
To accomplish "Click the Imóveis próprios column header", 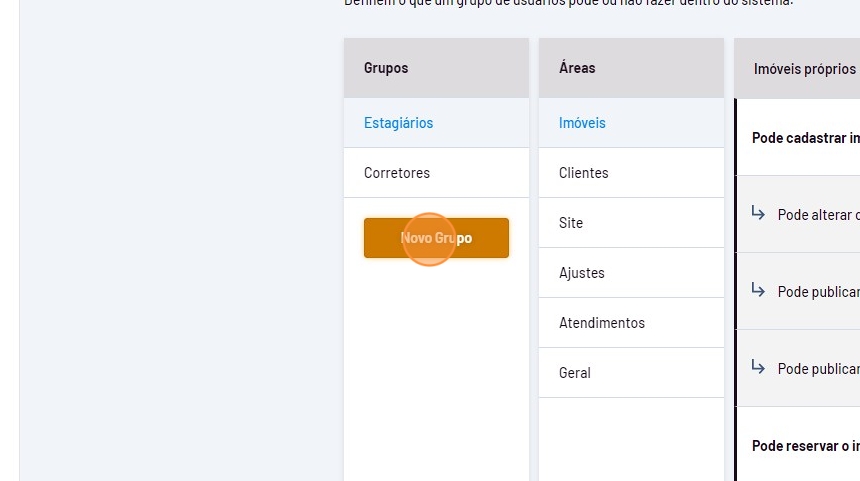I will 804,69.
